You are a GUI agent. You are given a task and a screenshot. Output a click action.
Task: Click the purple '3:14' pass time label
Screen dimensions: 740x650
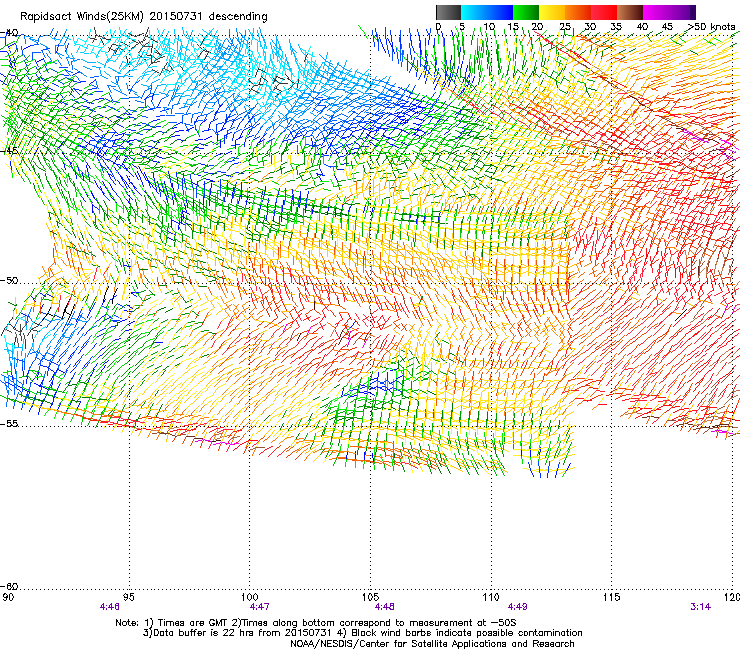coord(700,607)
